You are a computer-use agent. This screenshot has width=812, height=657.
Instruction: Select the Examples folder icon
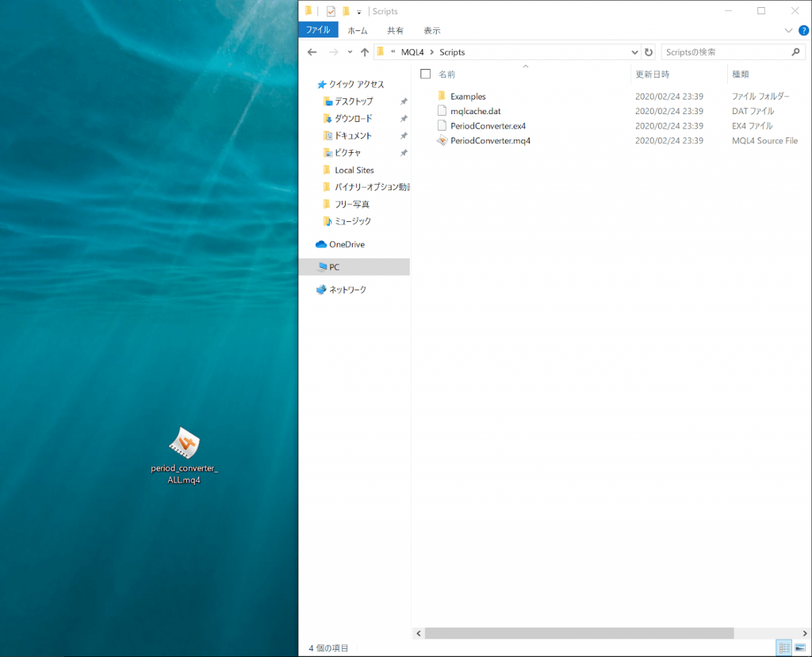pos(442,96)
